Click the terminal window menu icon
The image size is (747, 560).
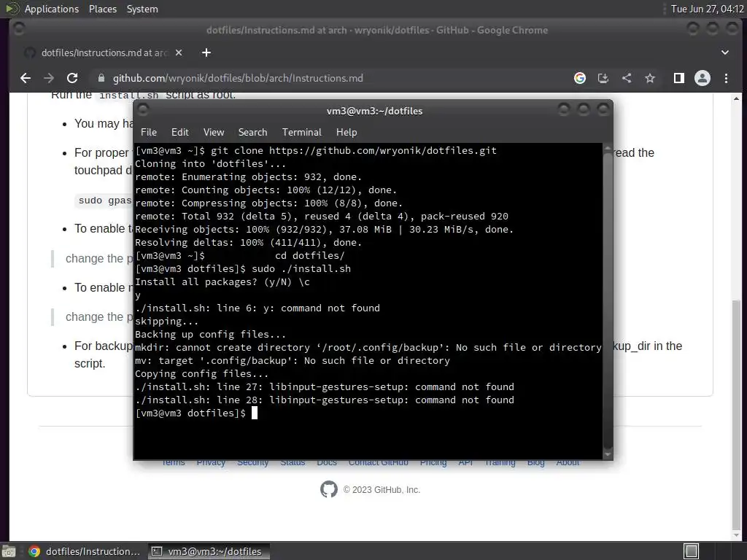tap(143, 110)
